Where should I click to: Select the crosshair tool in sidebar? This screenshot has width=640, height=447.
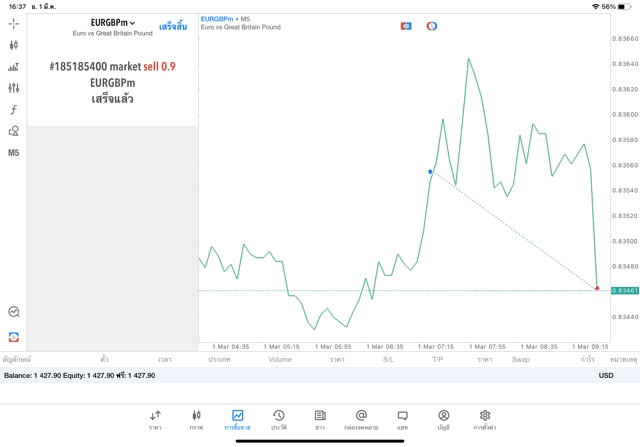coord(14,23)
